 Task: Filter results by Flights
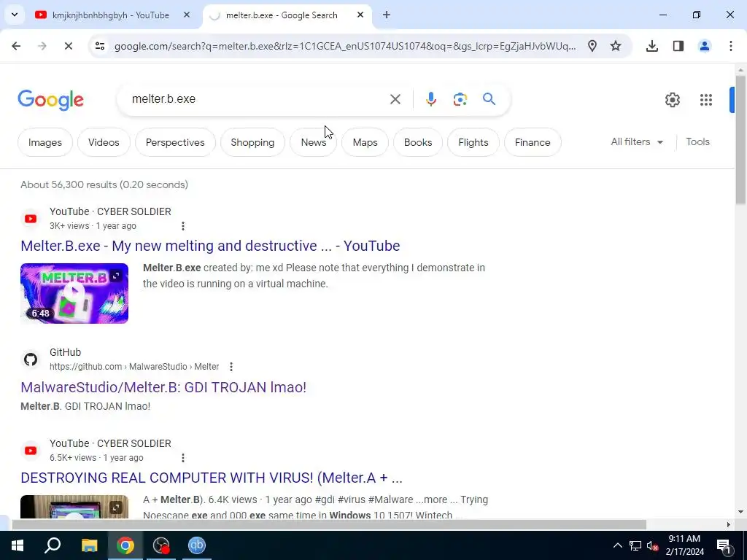[x=473, y=142]
